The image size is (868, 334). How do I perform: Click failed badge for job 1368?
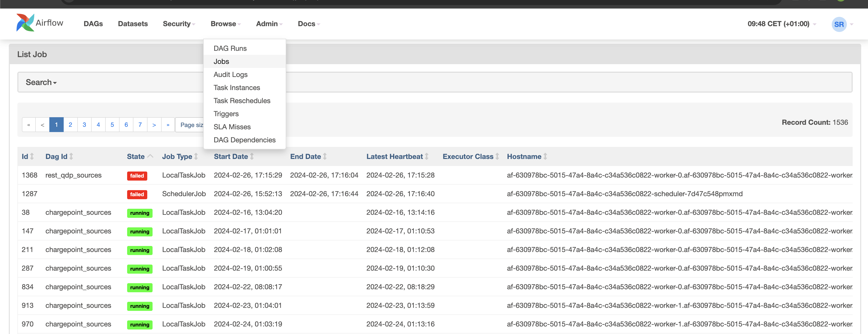coord(137,176)
